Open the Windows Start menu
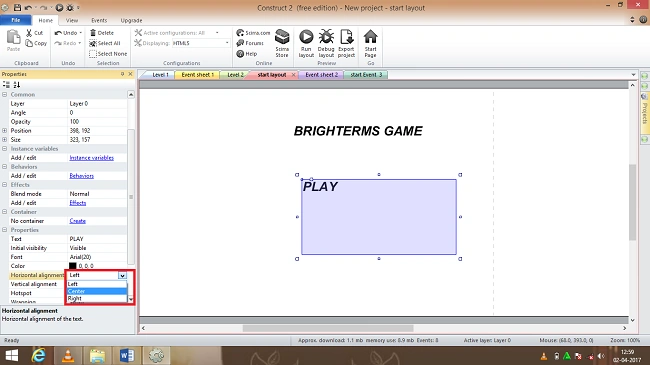 click(12, 355)
